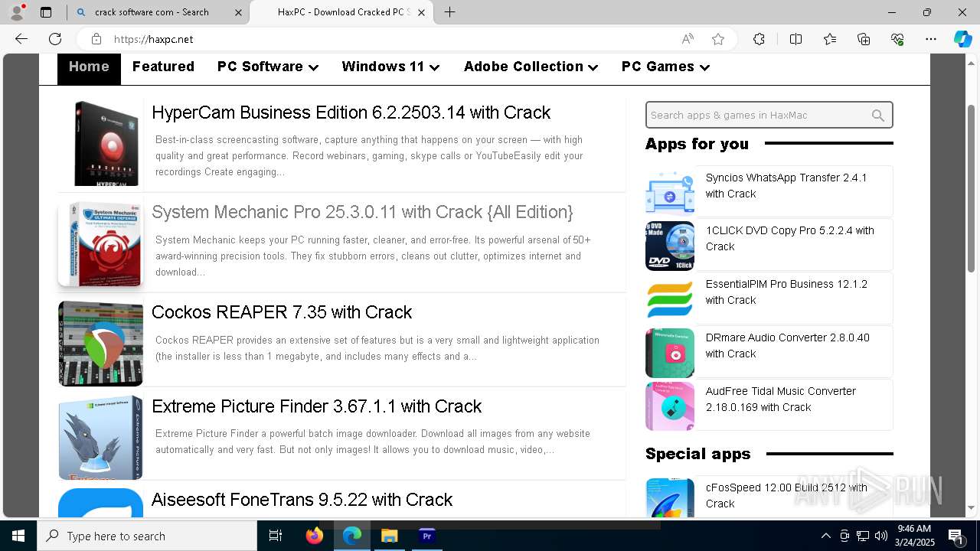Open browser Extensions puzzle icon
Viewport: 980px width, 551px height.
tap(759, 39)
